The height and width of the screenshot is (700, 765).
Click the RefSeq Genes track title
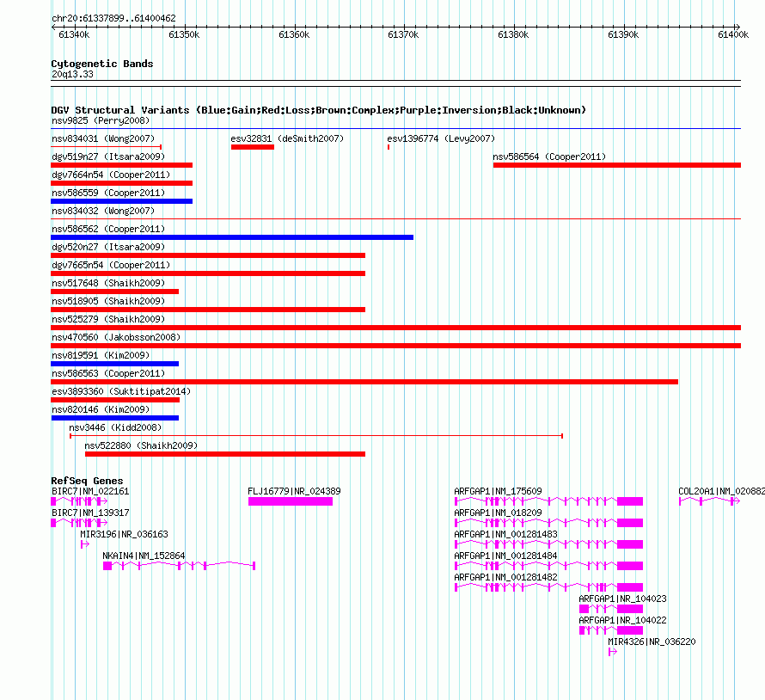point(87,481)
